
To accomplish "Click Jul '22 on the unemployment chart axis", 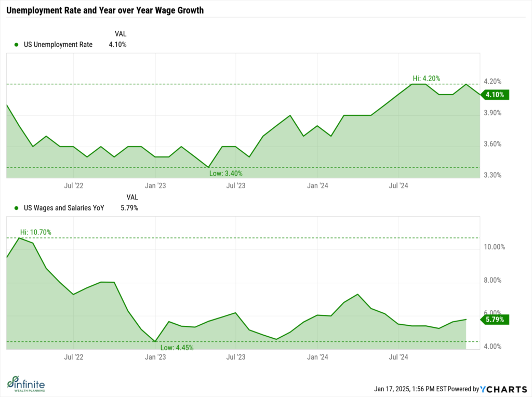I will coord(74,185).
